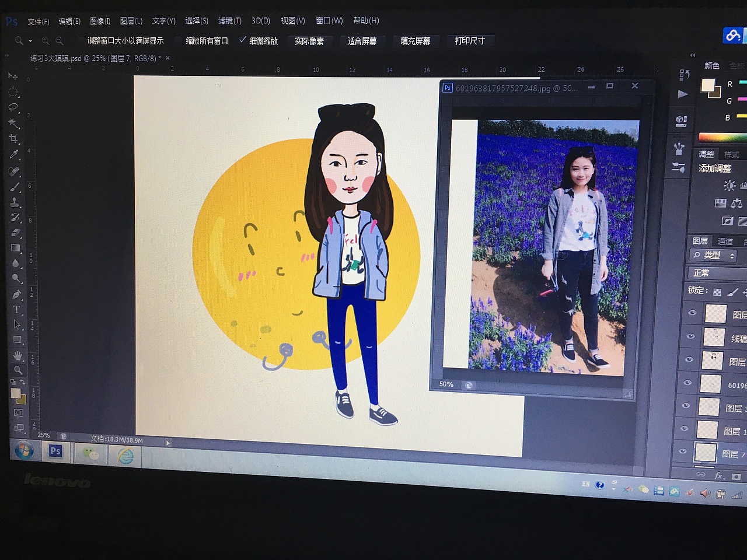The height and width of the screenshot is (560, 747).
Task: Click the color spectrum ramp bar
Action: [722, 138]
